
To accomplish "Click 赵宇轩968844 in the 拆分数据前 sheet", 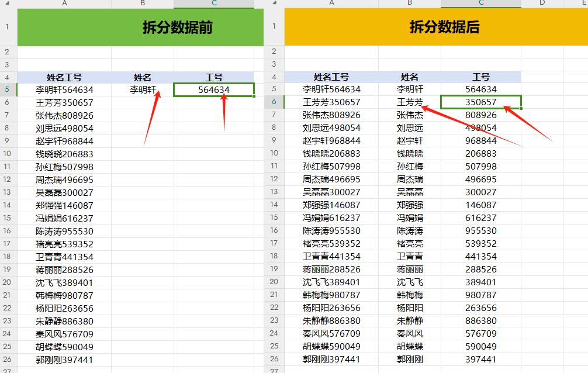I will [64, 141].
